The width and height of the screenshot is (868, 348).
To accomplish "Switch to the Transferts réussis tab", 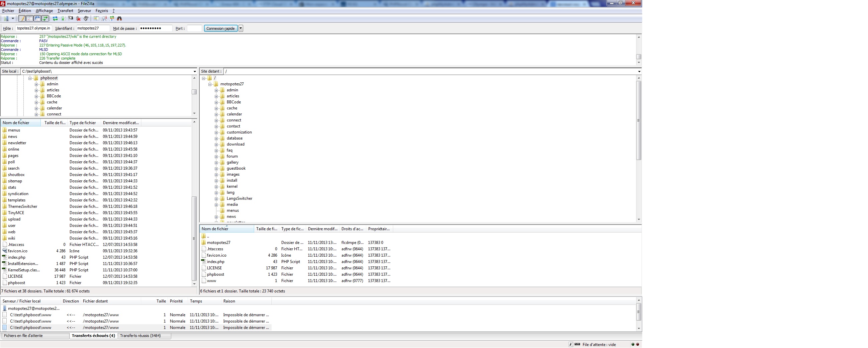I will 140,336.
